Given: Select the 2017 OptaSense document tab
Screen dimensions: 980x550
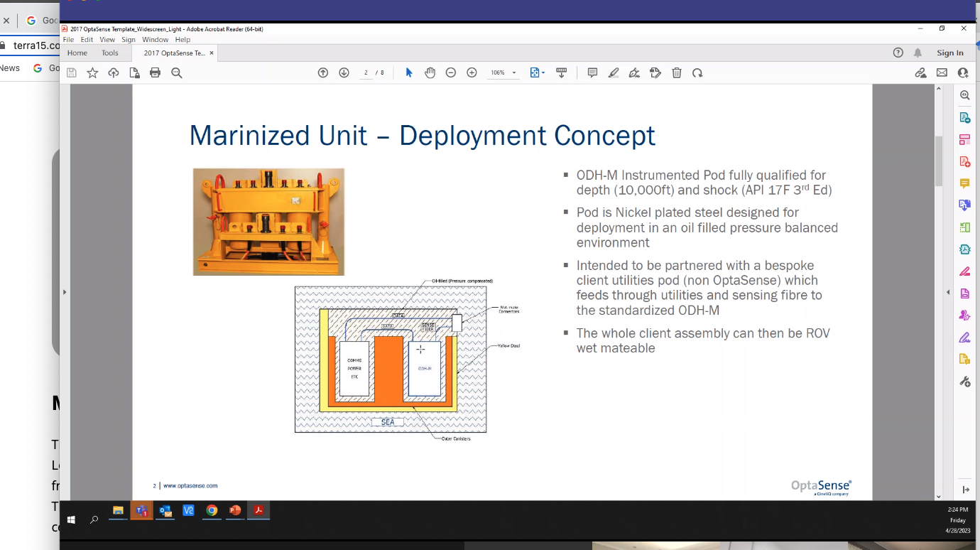Looking at the screenshot, I should point(175,53).
